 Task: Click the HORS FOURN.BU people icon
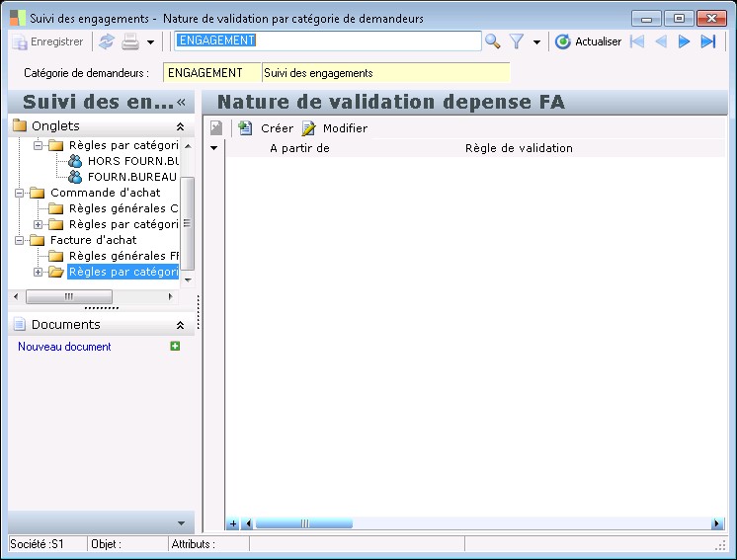[75, 161]
